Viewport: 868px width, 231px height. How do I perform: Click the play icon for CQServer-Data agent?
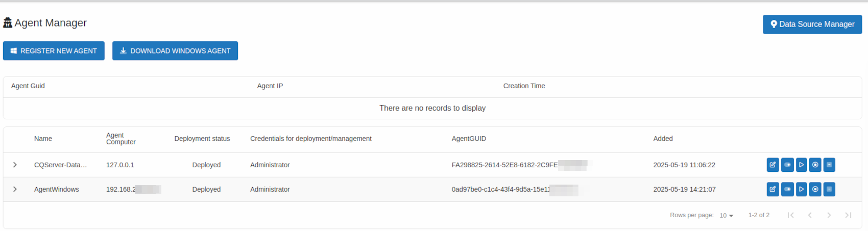point(801,165)
